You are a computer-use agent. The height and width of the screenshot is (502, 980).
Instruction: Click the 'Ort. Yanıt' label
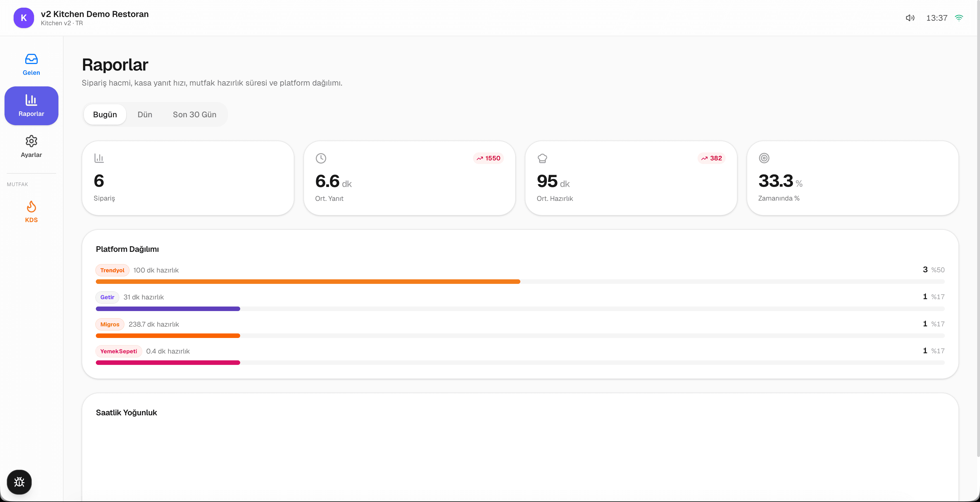point(329,198)
